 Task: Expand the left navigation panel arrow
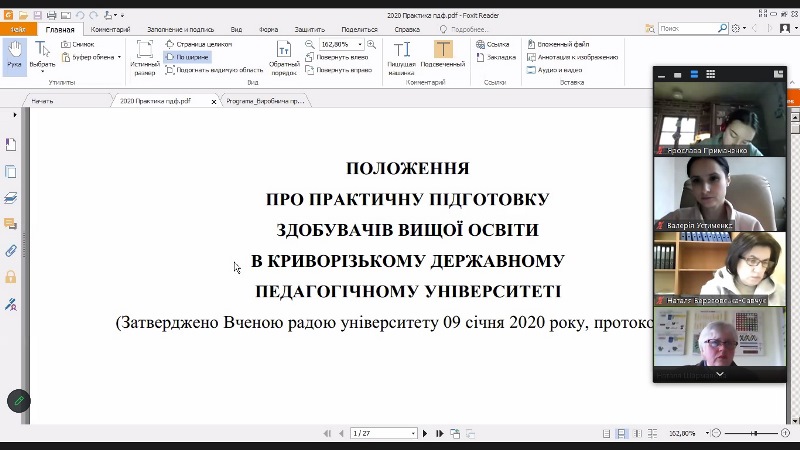point(15,115)
